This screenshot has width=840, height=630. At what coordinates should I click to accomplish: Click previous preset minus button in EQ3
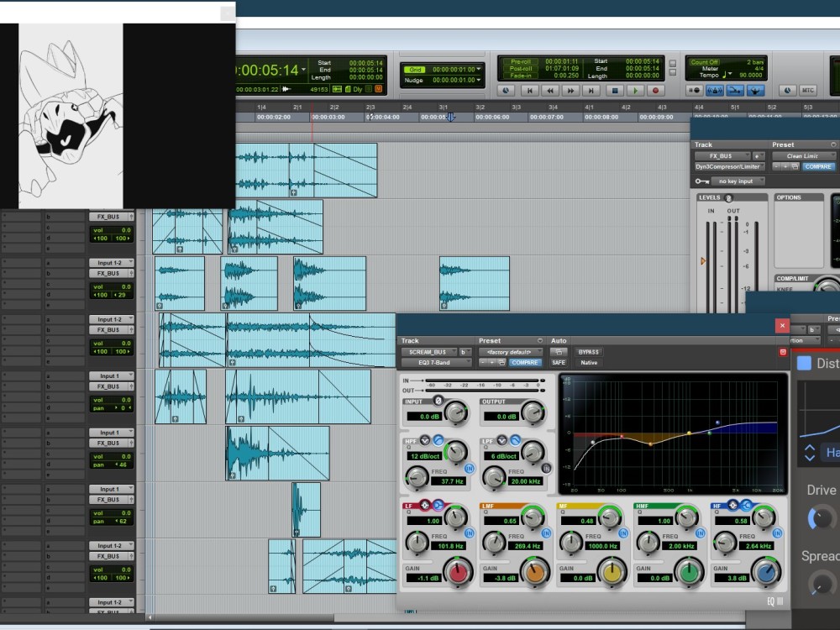(483, 363)
